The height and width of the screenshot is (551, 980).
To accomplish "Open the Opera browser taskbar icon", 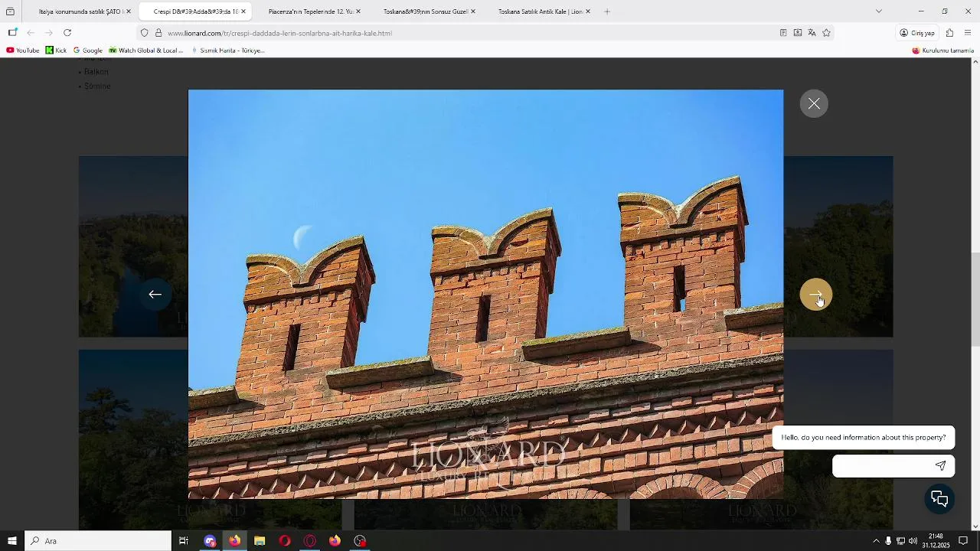I will pos(285,541).
